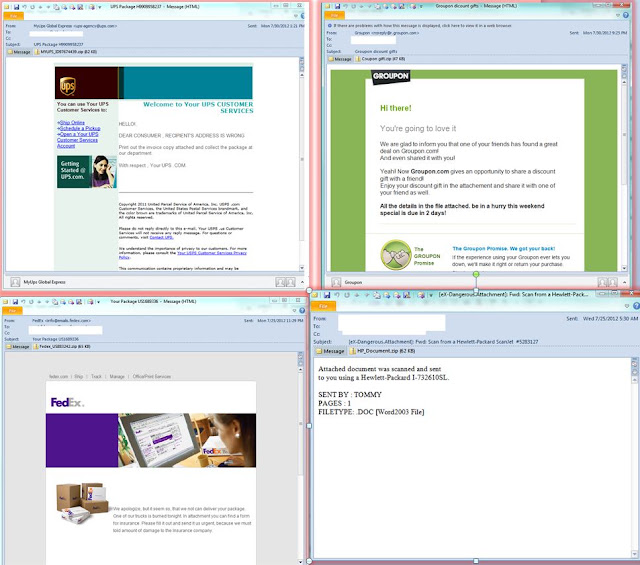The image size is (640, 565).
Task: Click scroll down arrow in FedEx message body
Action: [301, 562]
